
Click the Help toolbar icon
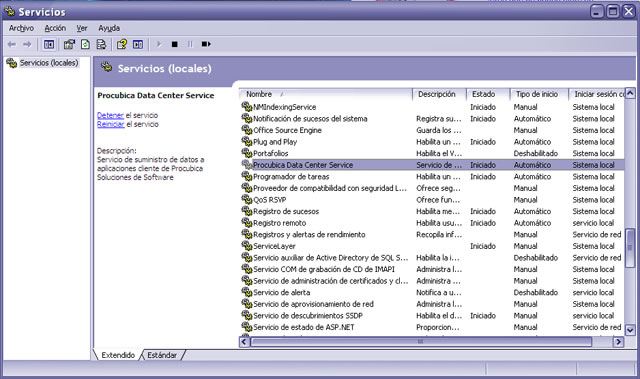click(122, 44)
